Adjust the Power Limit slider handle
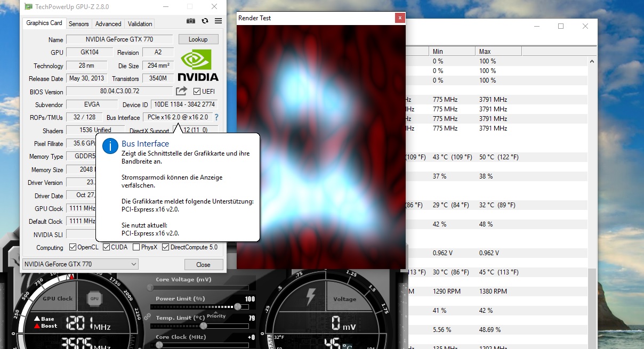Viewport: 644px width, 349px height. (238, 307)
